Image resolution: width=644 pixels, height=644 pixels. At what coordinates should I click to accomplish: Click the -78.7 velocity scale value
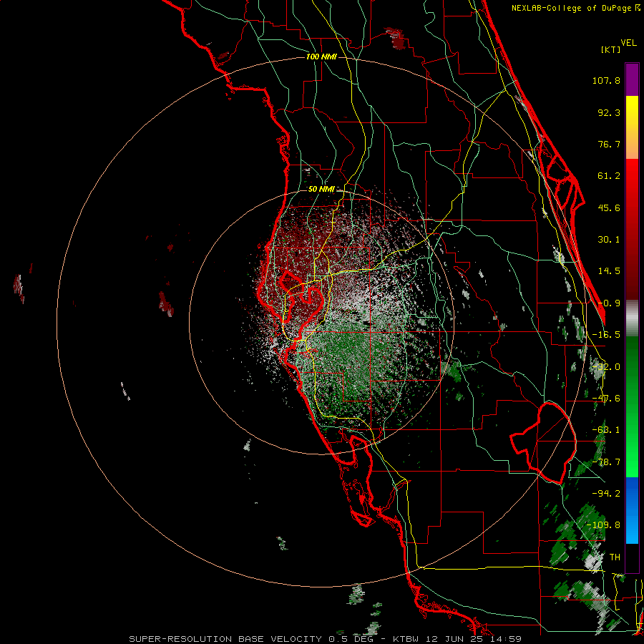606,462
